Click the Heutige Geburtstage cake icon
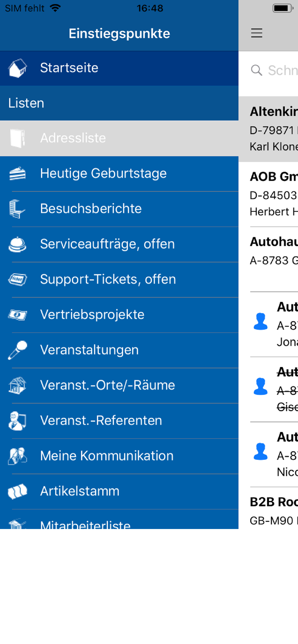This screenshot has width=298, height=644. click(17, 173)
